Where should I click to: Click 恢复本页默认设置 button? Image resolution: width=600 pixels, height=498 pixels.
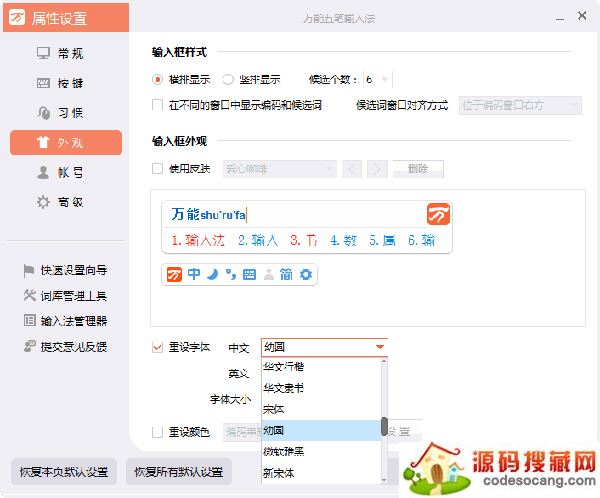[x=64, y=472]
